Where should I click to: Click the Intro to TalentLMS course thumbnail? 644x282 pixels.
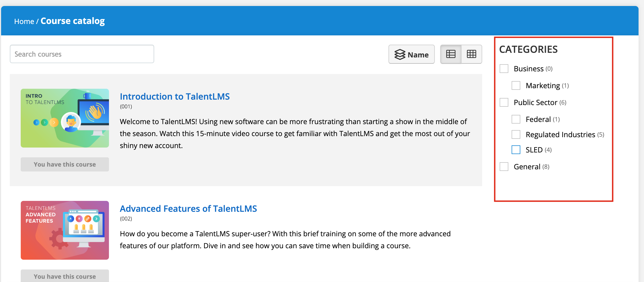tap(65, 118)
